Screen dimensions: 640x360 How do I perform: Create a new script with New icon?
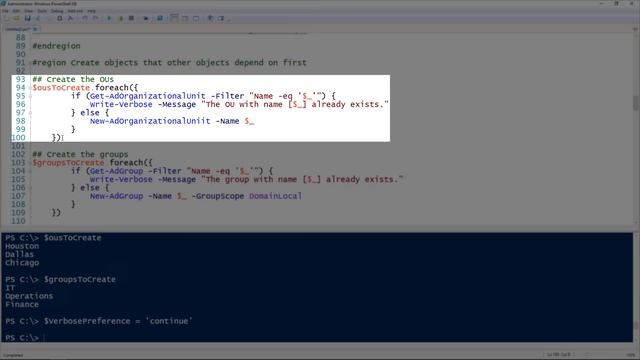click(6, 18)
